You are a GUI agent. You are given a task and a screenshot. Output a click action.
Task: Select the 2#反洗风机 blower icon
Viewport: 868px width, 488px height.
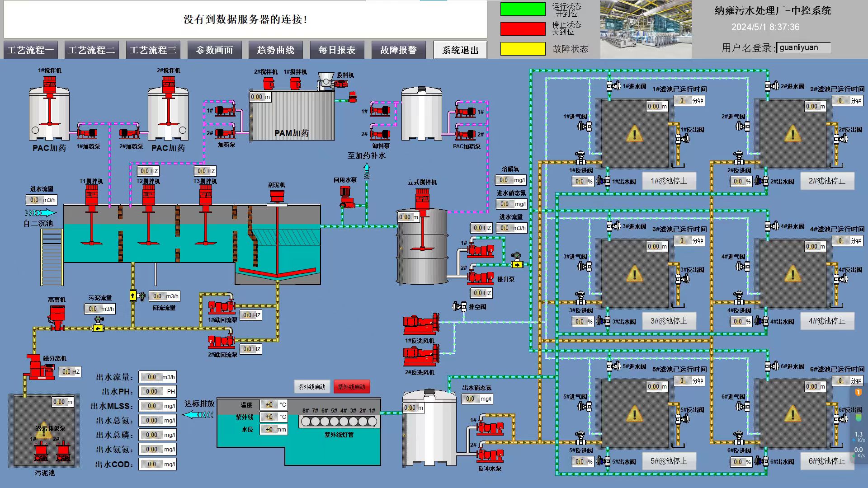click(x=421, y=356)
